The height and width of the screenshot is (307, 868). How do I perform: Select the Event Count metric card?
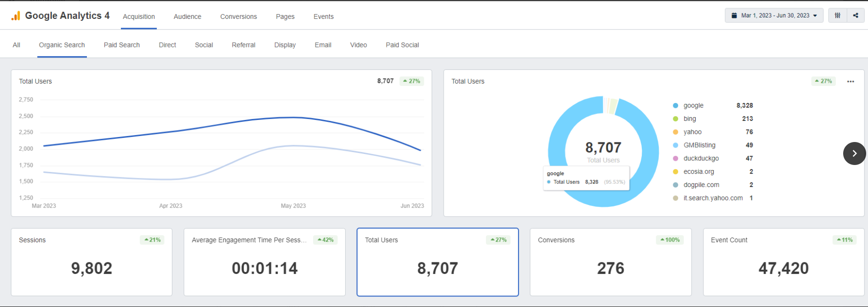783,262
